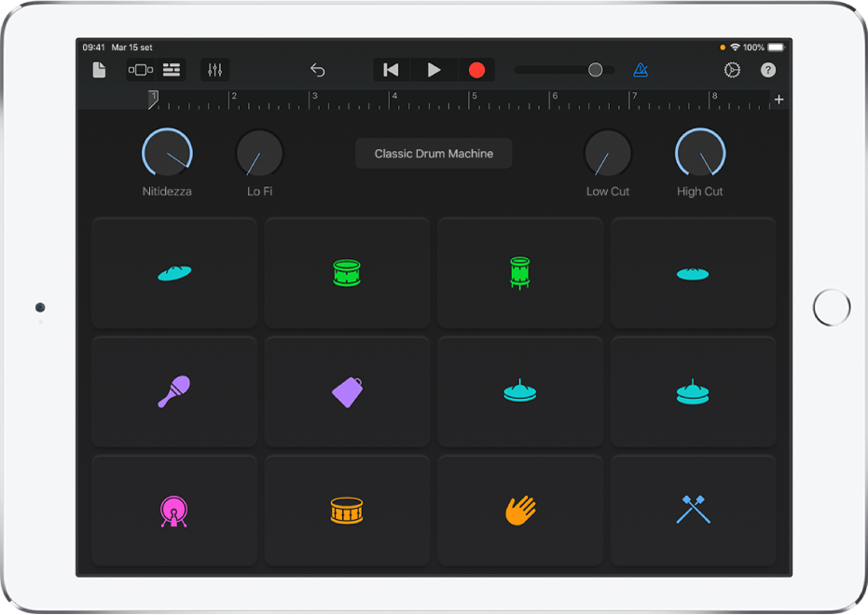This screenshot has height=615, width=868.
Task: Enable the metronome
Action: click(641, 69)
